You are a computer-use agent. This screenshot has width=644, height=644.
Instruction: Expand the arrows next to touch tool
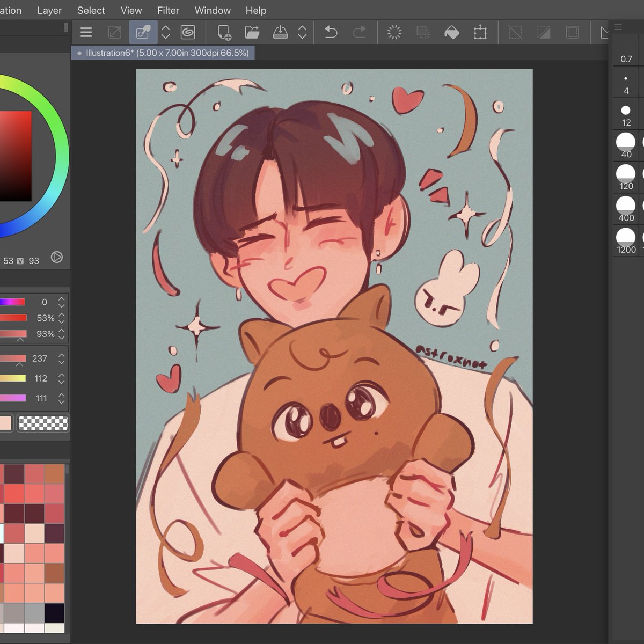click(166, 32)
